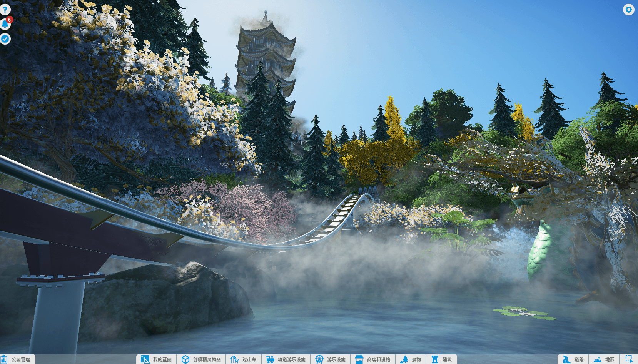Select 道路 paths tool
The image size is (638, 364).
tap(573, 359)
